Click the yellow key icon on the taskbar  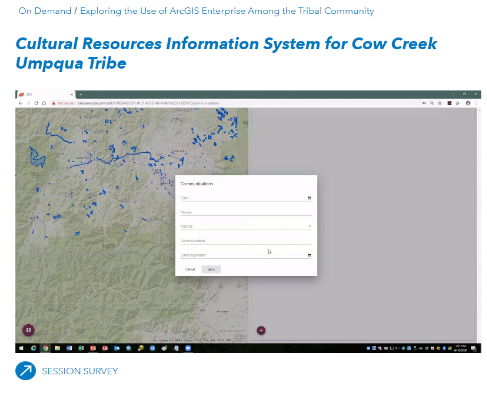tap(141, 348)
